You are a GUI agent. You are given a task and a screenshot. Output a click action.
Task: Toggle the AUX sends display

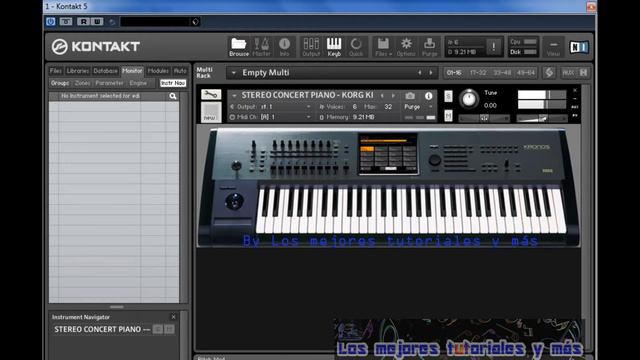(x=568, y=73)
